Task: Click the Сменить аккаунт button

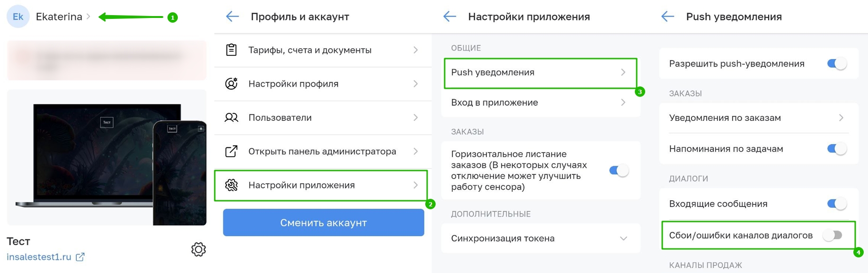Action: click(x=324, y=222)
